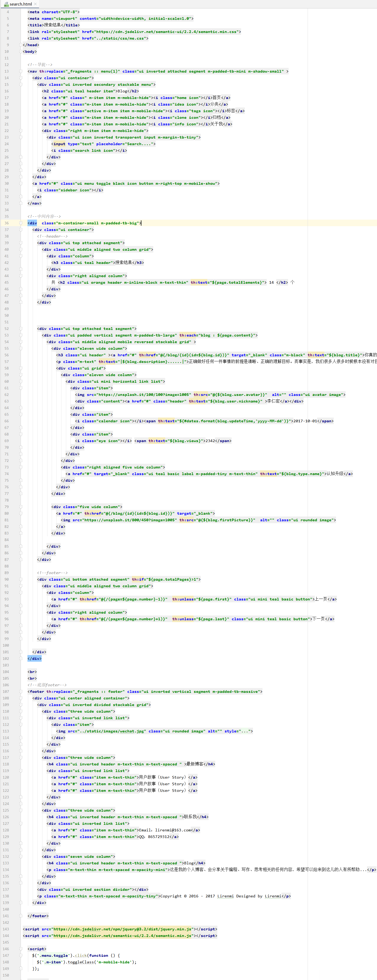
Task: Toggle fold marker at closing nav line 33
Action: click(x=21, y=203)
